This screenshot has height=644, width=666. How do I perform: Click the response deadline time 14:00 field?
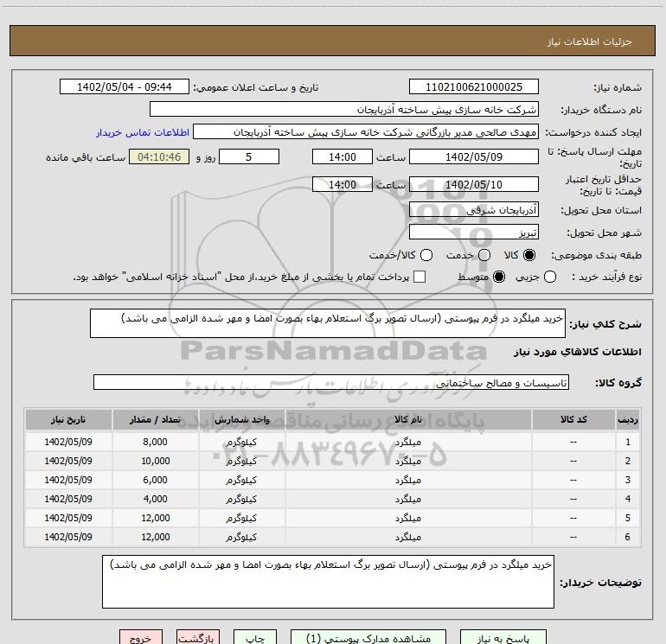point(343,156)
